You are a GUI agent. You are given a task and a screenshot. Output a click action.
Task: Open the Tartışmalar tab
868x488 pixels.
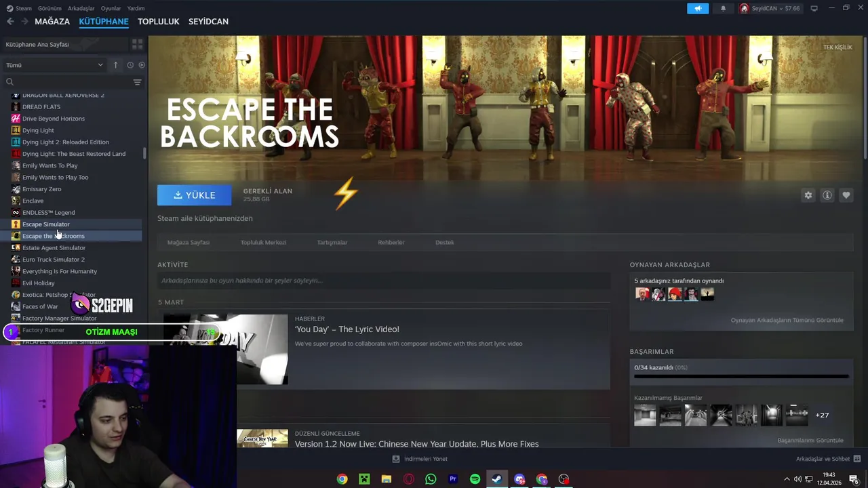[x=332, y=243]
